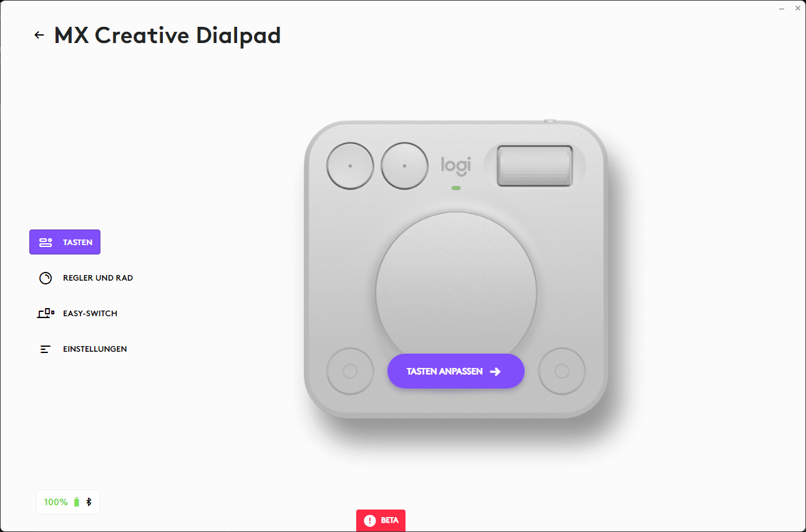
Task: Click the green battery level icon
Action: click(x=77, y=501)
